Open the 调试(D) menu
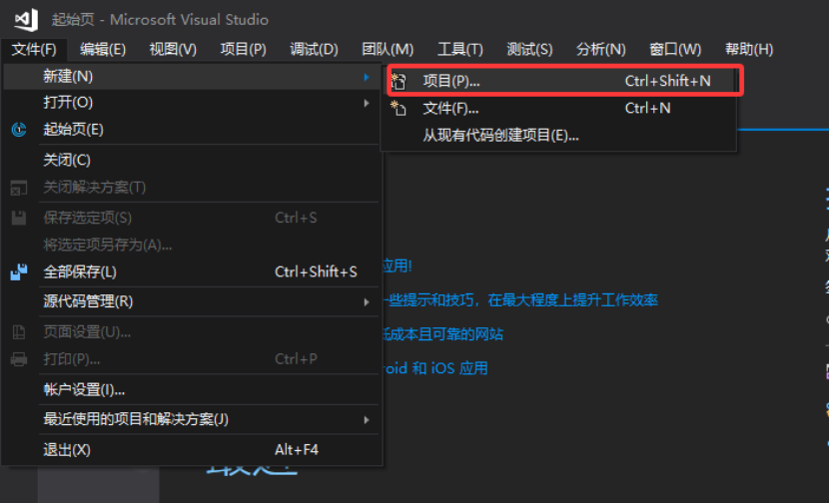The height and width of the screenshot is (504, 829). [314, 50]
